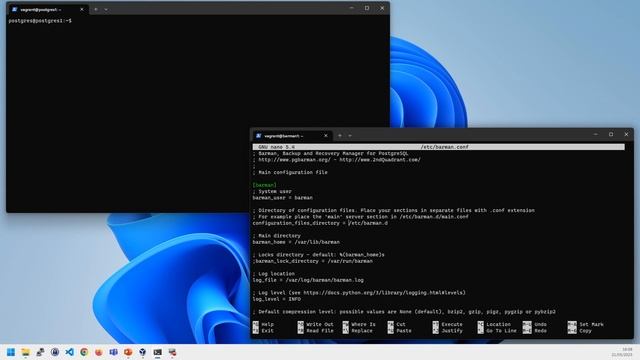This screenshot has height=360, width=640.
Task: Click the nano Cut shortcut label
Action: (x=401, y=324)
